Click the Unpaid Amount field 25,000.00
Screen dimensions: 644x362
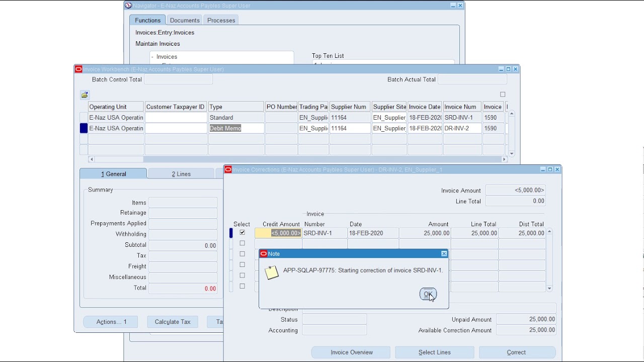coord(526,319)
